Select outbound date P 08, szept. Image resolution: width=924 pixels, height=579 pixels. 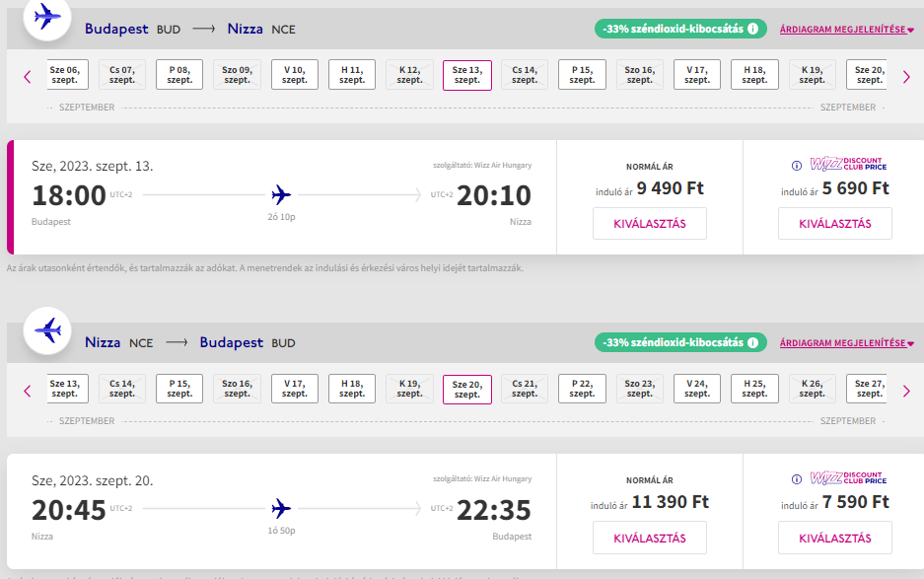[179, 75]
